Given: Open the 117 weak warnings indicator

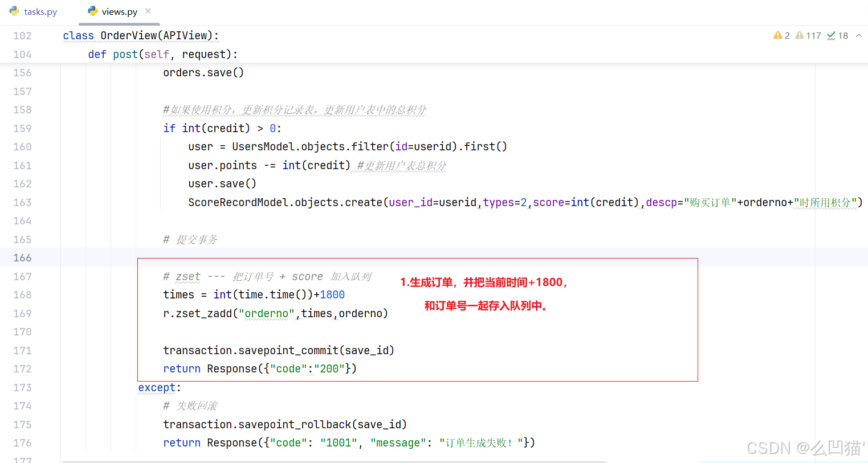Looking at the screenshot, I should [x=808, y=35].
